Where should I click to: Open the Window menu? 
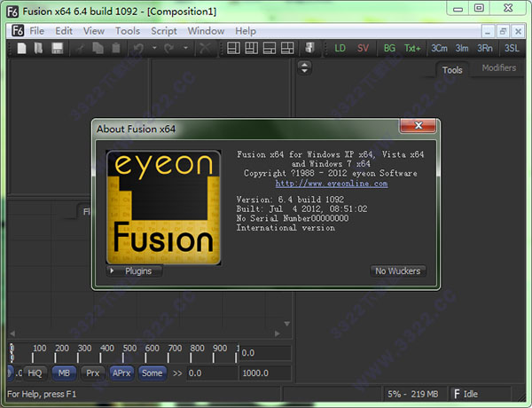[206, 31]
